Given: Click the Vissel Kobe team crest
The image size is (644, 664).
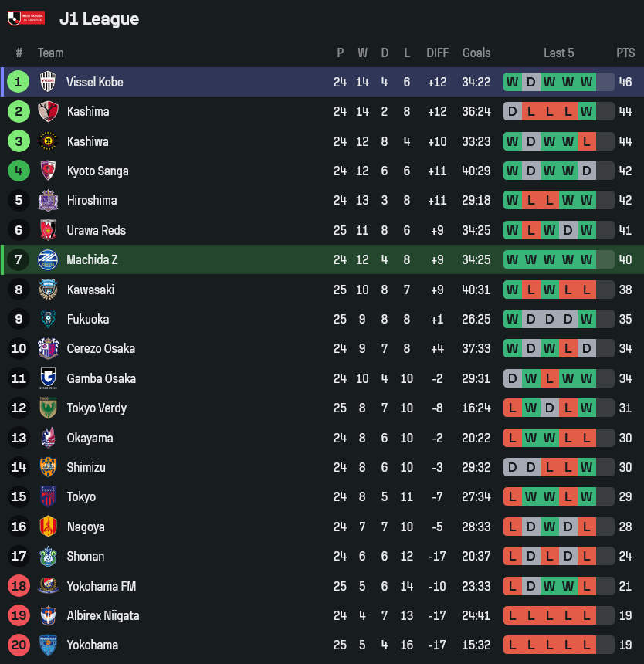Looking at the screenshot, I should click(x=48, y=82).
